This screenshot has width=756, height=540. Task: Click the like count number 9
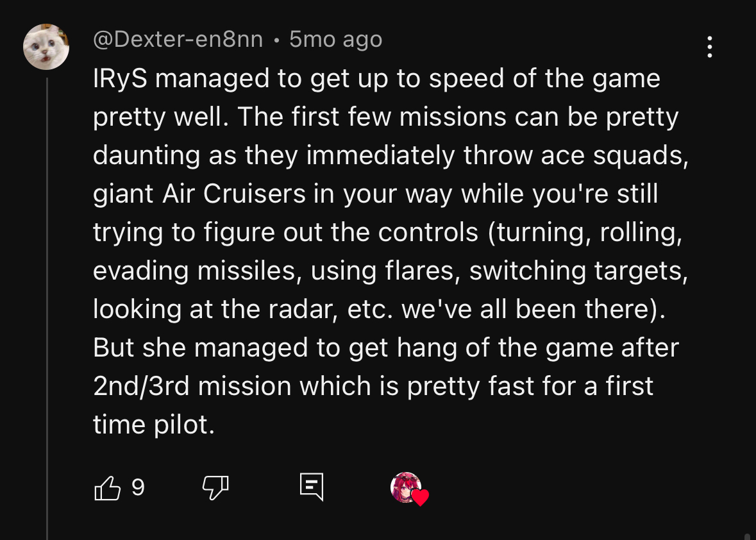pos(138,489)
